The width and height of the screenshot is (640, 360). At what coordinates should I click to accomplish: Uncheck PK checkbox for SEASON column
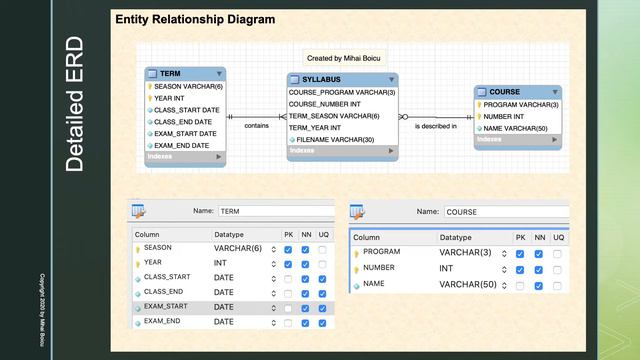(288, 250)
